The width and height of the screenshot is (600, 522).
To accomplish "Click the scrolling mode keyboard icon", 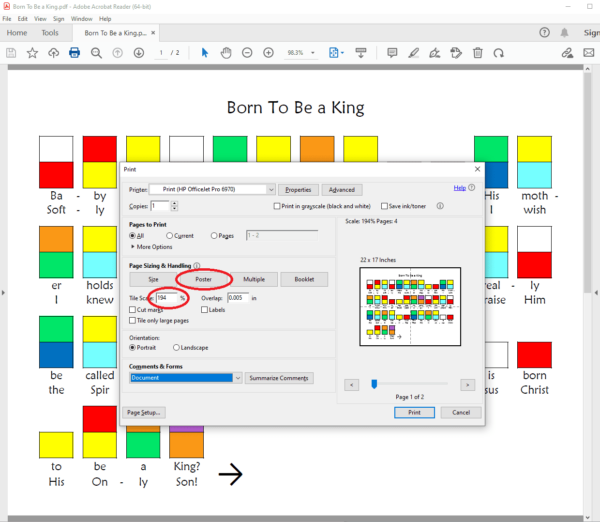I will pyautogui.click(x=361, y=53).
